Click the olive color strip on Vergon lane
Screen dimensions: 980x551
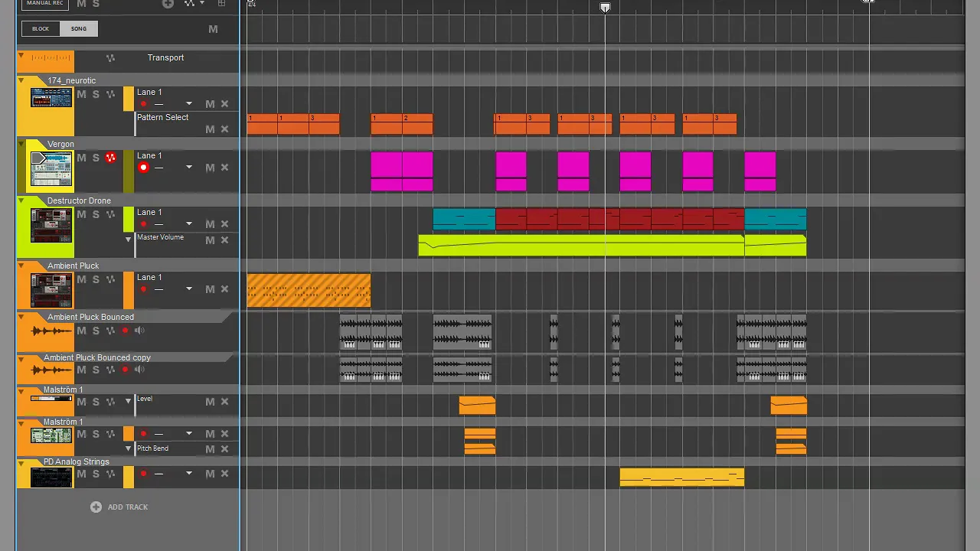click(129, 171)
